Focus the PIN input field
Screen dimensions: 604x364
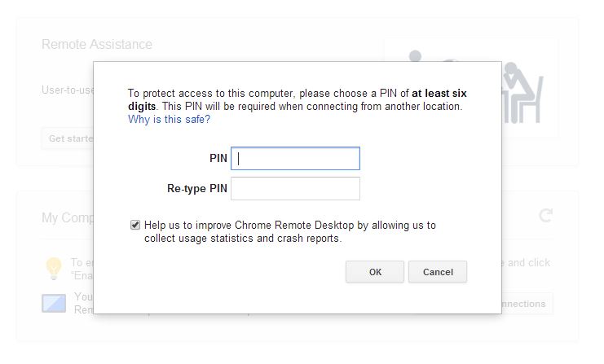[295, 159]
